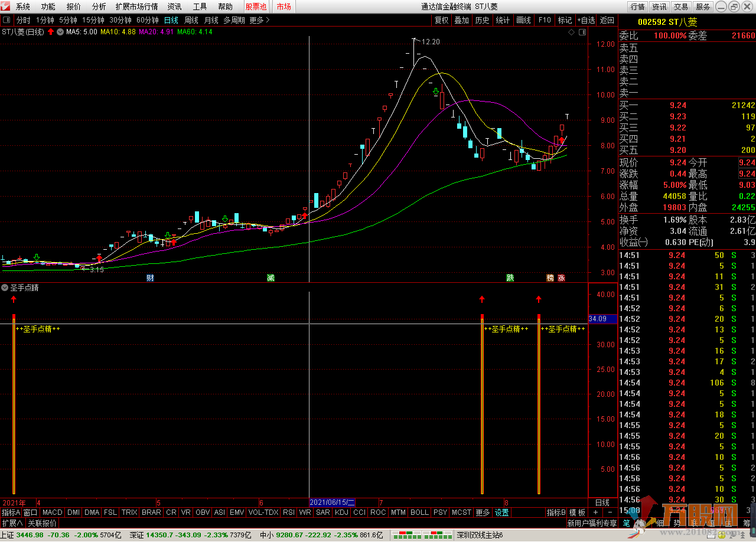
Task: Click the 减 info marker on the chart
Action: click(x=271, y=277)
